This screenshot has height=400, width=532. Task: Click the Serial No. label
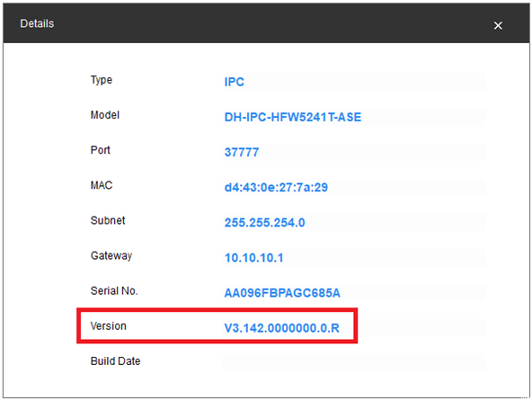tap(114, 290)
